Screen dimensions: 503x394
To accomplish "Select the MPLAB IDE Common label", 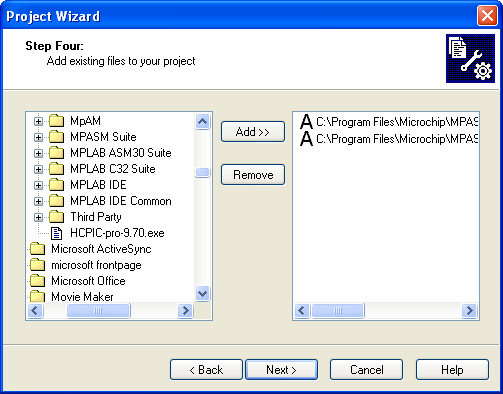I will coord(121,201).
